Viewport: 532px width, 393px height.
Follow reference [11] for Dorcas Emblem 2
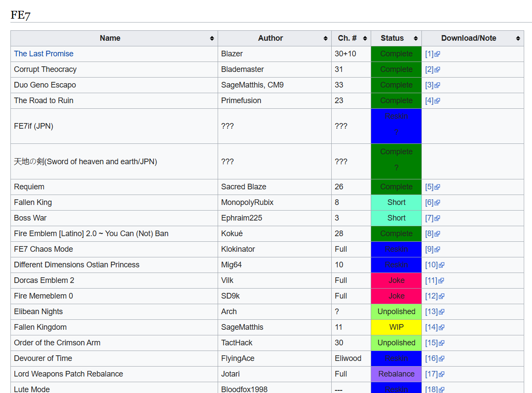pos(431,280)
